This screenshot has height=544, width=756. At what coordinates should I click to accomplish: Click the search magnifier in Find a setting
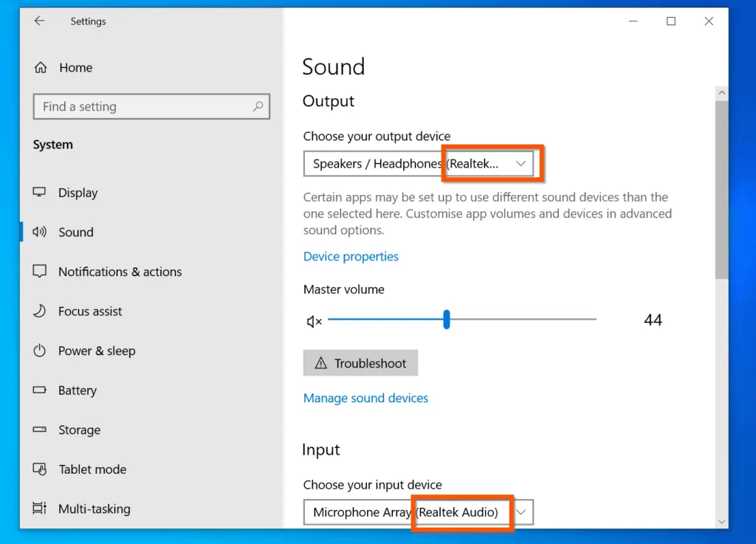point(258,106)
